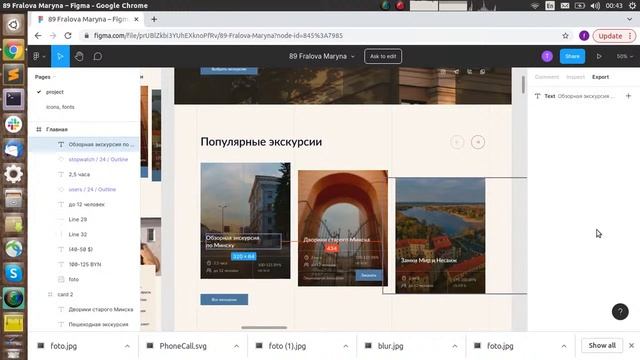Open blur.jpg download options chevron
The width and height of the screenshot is (640, 360).
coord(455,346)
